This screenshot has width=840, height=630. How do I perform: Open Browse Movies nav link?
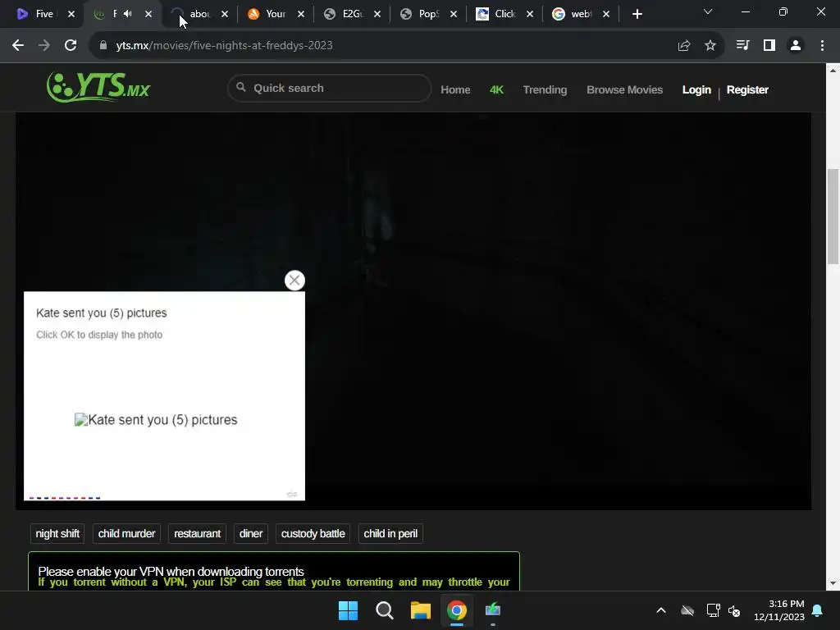624,90
